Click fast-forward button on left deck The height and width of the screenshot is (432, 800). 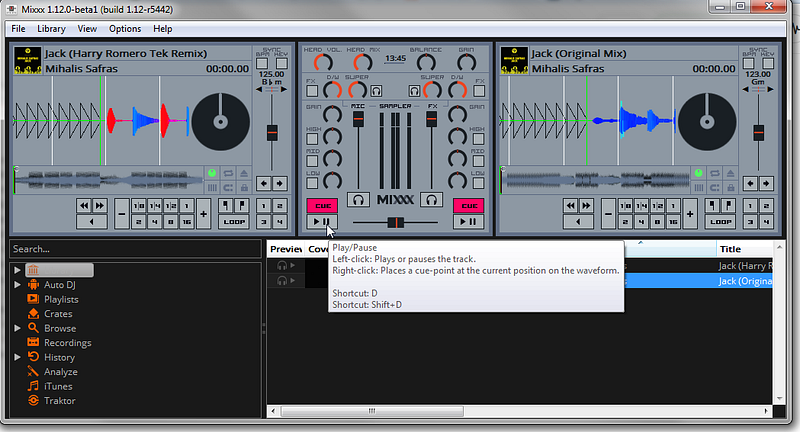tap(100, 206)
